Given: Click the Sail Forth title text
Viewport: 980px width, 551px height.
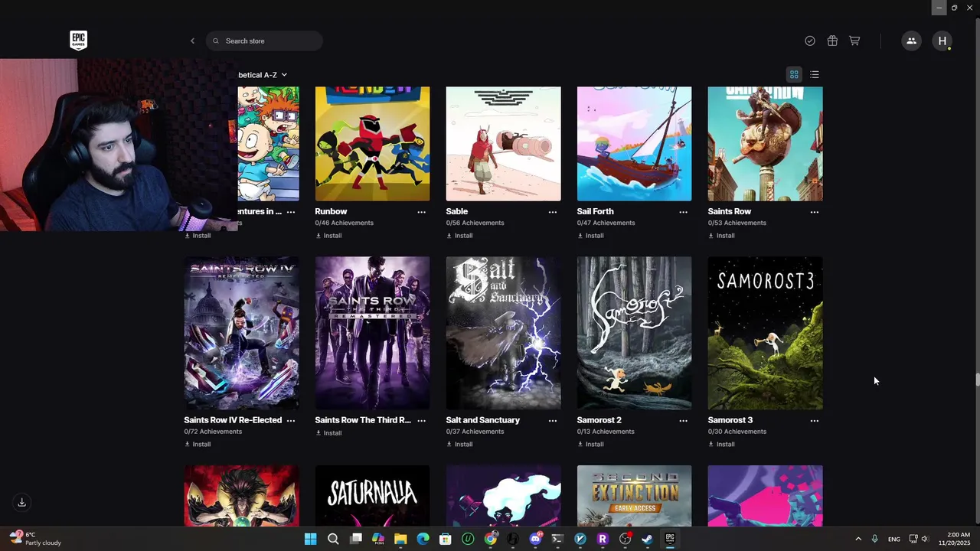Looking at the screenshot, I should [595, 211].
